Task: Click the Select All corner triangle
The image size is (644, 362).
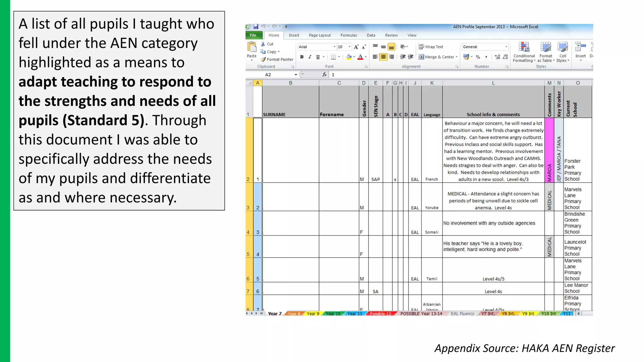Action: tap(250, 83)
